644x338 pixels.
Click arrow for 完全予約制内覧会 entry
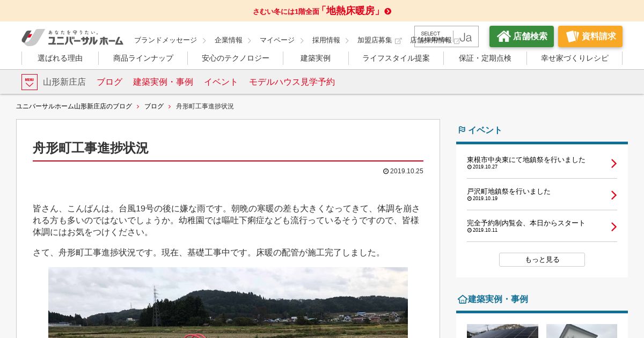click(x=614, y=226)
